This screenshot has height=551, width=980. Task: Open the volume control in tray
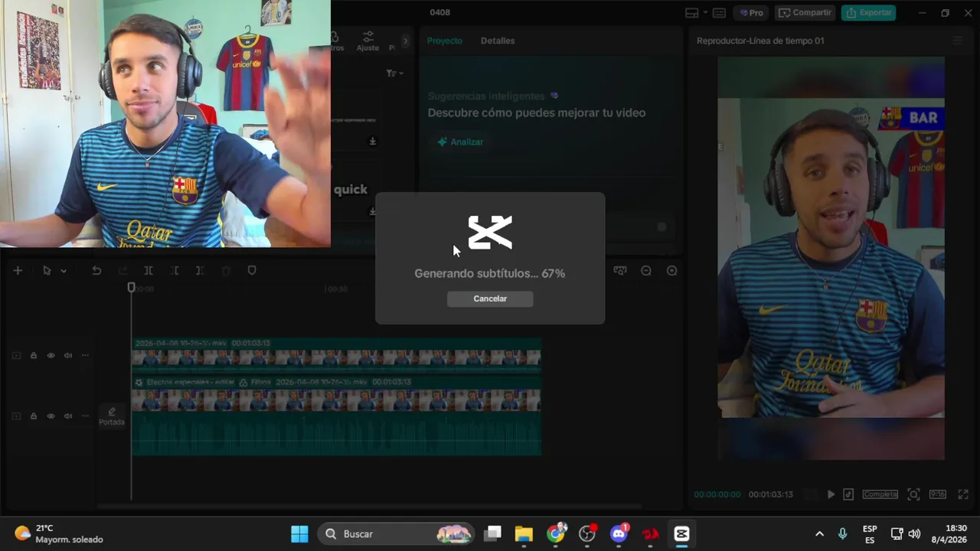(x=914, y=533)
